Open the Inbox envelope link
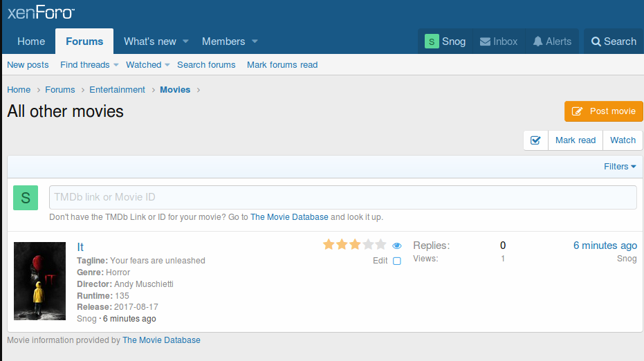644x361 pixels. tap(499, 41)
